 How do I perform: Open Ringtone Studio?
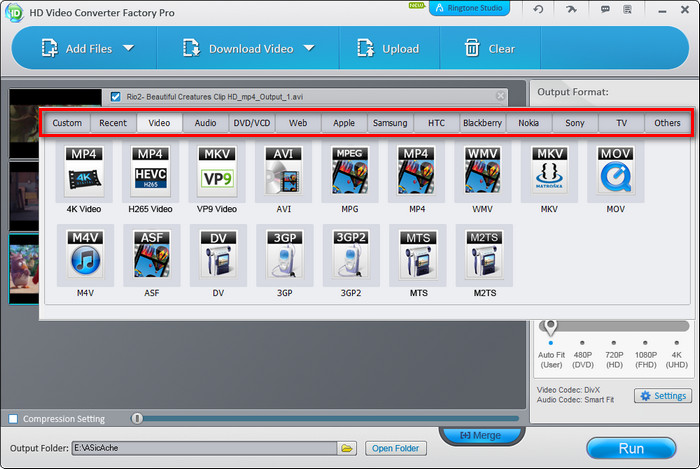click(469, 8)
